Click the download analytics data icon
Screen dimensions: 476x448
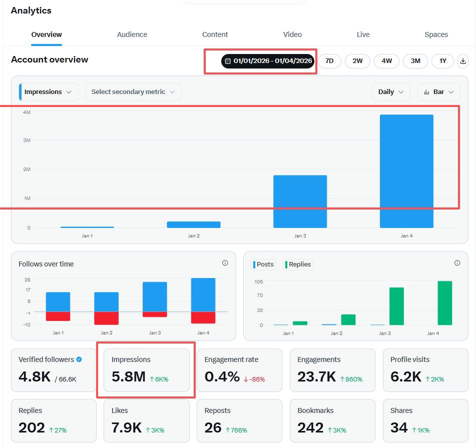(x=462, y=61)
